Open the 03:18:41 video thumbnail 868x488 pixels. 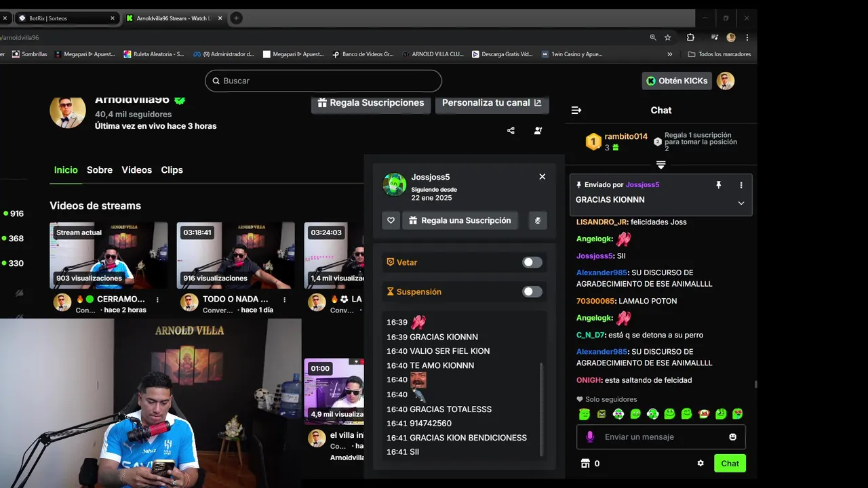coord(235,256)
